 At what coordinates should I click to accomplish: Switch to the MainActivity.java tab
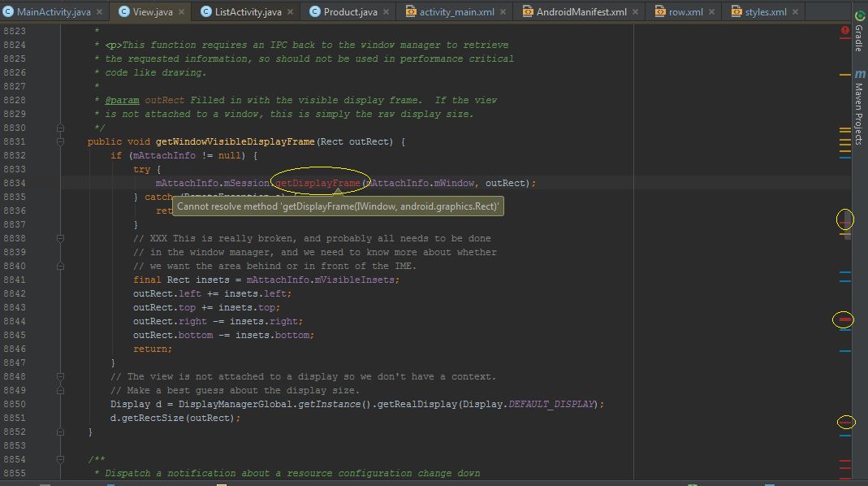tap(53, 11)
